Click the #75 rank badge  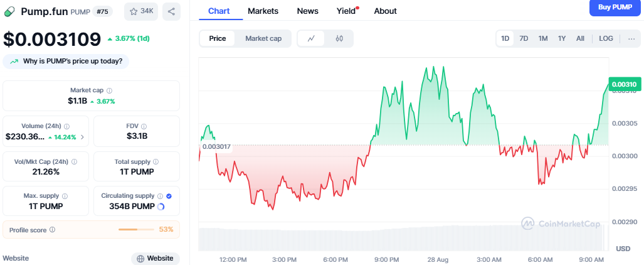tap(102, 11)
